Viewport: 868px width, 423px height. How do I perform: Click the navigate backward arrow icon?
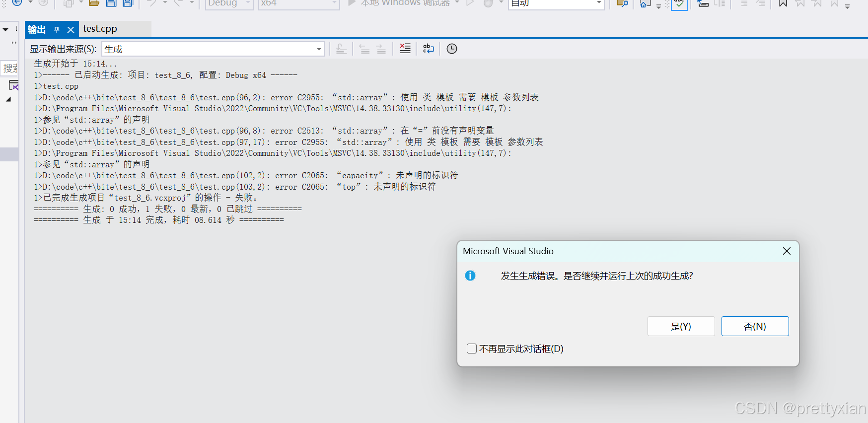(17, 3)
